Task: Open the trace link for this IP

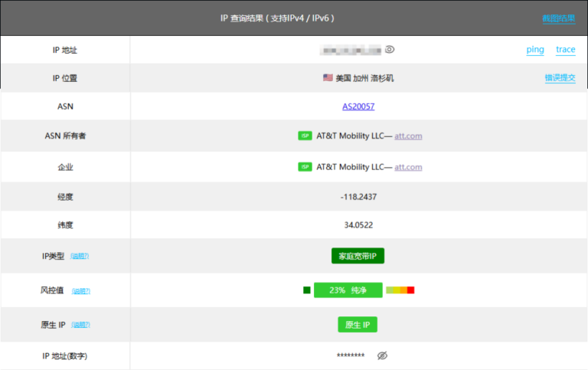Action: pos(566,50)
